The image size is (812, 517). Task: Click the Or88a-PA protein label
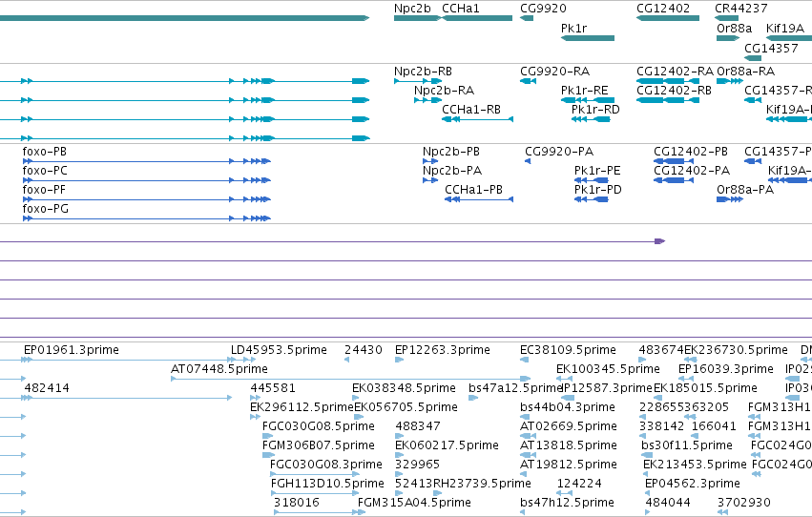point(745,190)
